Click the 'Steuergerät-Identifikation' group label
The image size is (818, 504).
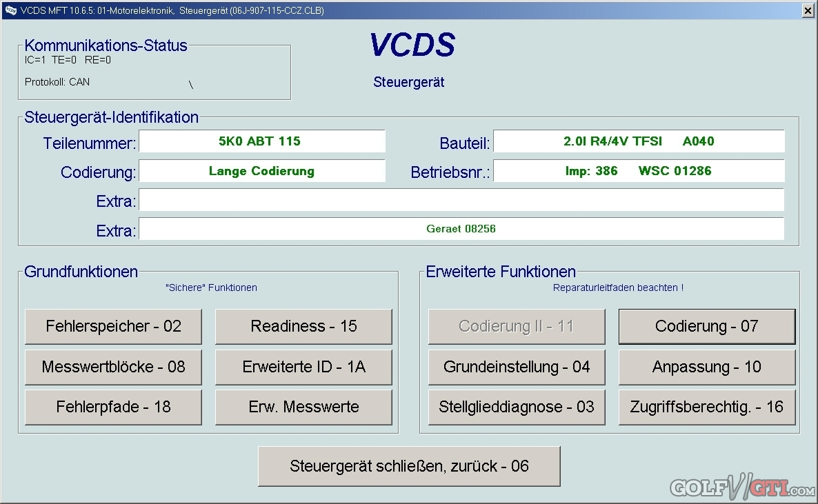(x=111, y=117)
